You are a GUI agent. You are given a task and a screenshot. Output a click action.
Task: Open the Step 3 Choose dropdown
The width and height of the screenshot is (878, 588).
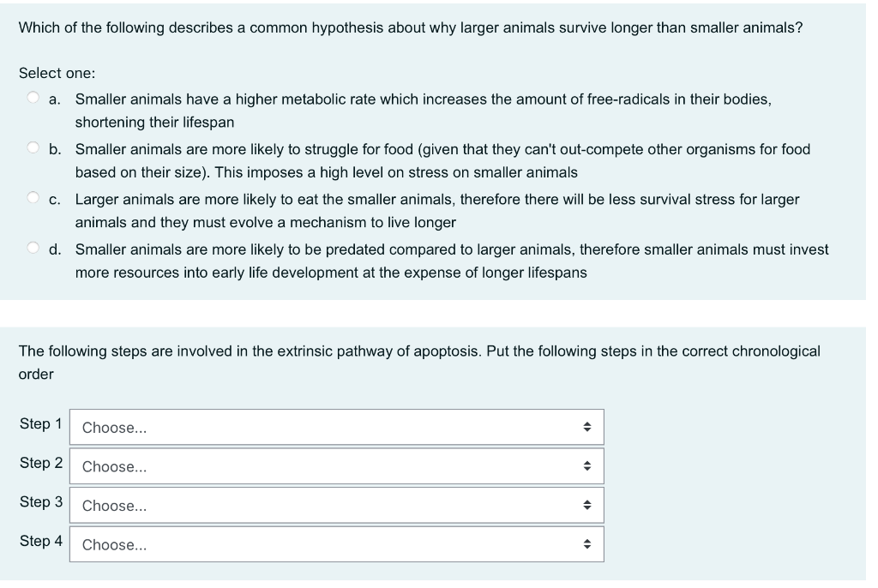pos(334,505)
